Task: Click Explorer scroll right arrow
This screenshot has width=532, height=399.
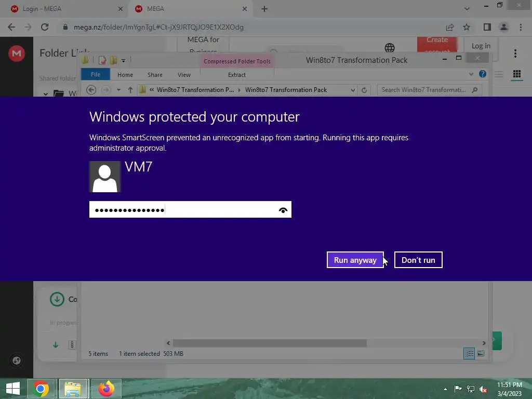Action: [484, 343]
